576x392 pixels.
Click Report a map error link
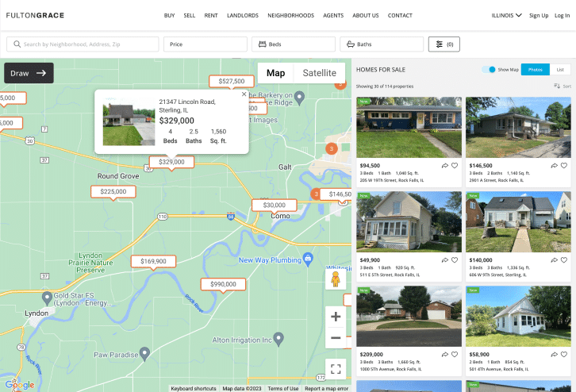(x=326, y=388)
